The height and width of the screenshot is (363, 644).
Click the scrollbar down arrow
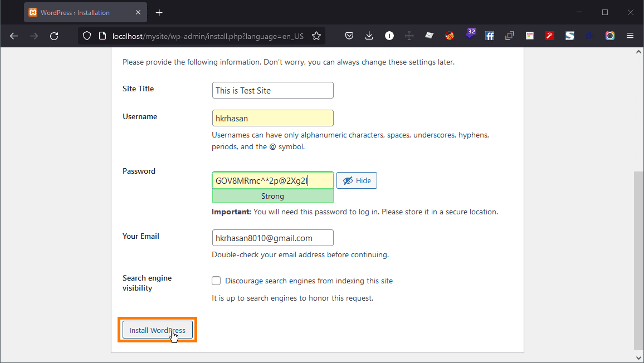638,357
